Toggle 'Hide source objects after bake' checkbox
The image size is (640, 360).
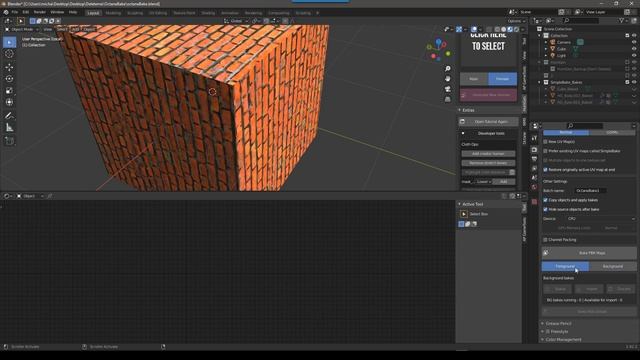545,209
